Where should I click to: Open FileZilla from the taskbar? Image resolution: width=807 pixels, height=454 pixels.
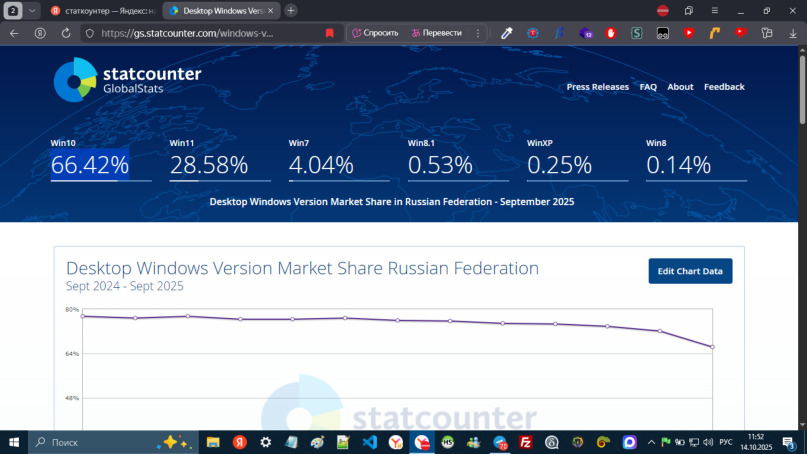click(526, 442)
